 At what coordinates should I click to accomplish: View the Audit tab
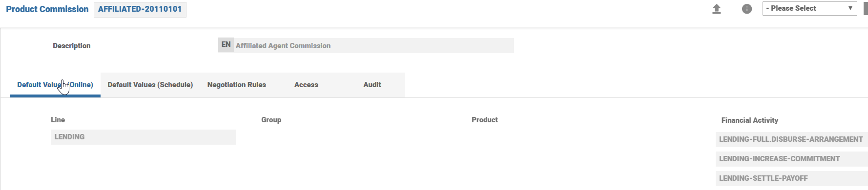[372, 85]
